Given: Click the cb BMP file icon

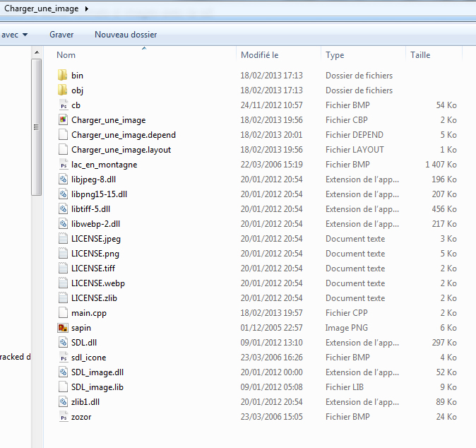Looking at the screenshot, I should pyautogui.click(x=62, y=105).
